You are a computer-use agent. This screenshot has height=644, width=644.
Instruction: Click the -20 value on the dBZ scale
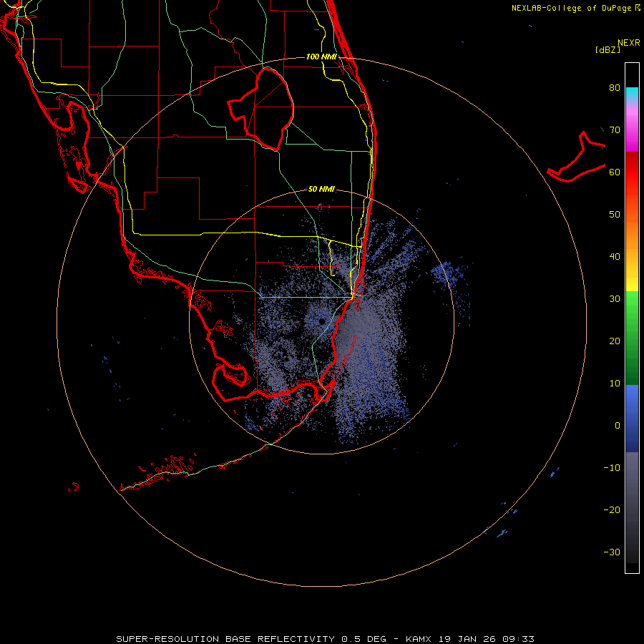[612, 509]
